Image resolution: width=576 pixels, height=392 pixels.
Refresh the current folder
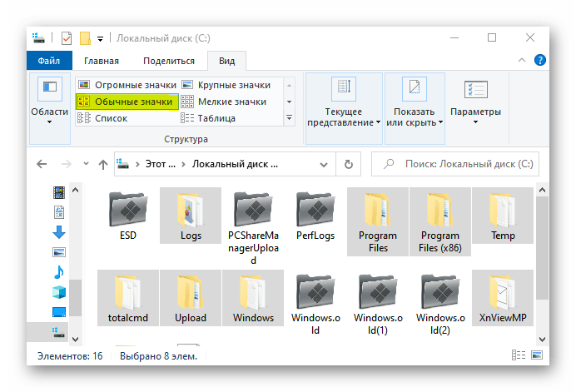pyautogui.click(x=348, y=164)
